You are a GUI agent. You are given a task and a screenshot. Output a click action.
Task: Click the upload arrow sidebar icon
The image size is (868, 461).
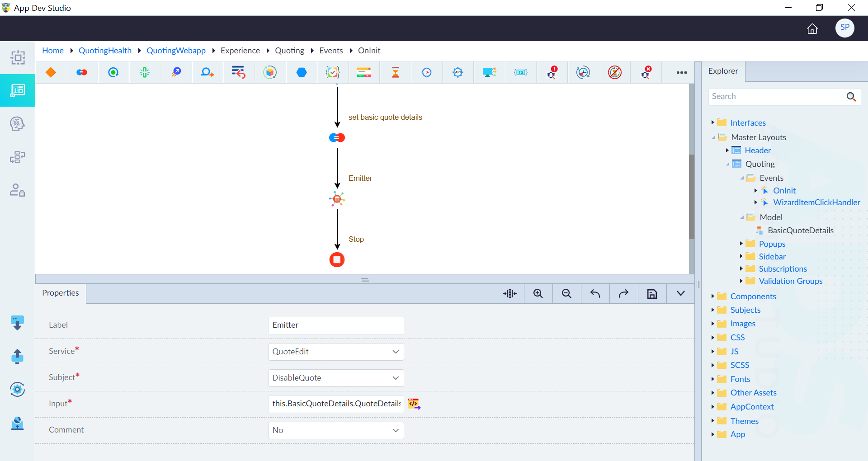(17, 356)
